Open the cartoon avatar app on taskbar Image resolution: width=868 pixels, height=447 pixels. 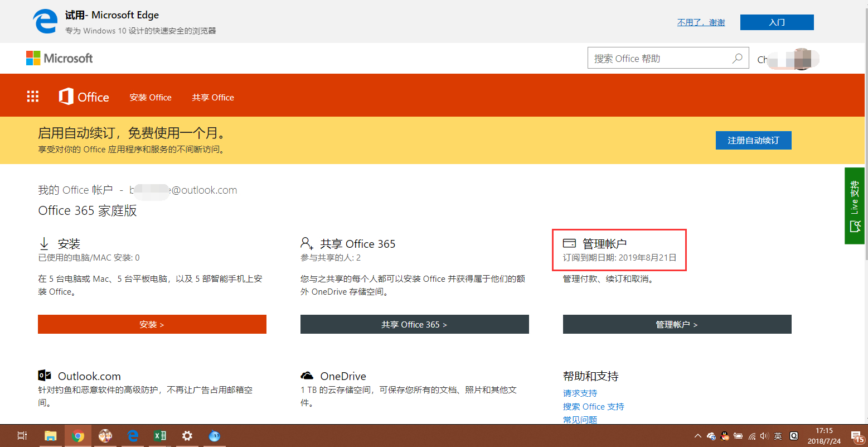(x=105, y=436)
